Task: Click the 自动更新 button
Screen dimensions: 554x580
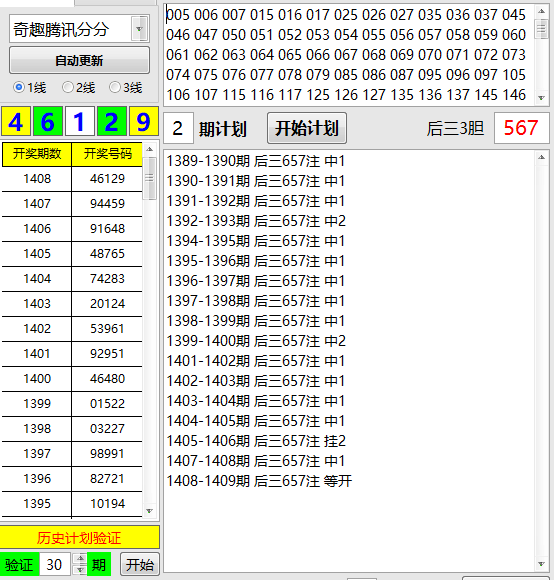Action: [x=79, y=60]
